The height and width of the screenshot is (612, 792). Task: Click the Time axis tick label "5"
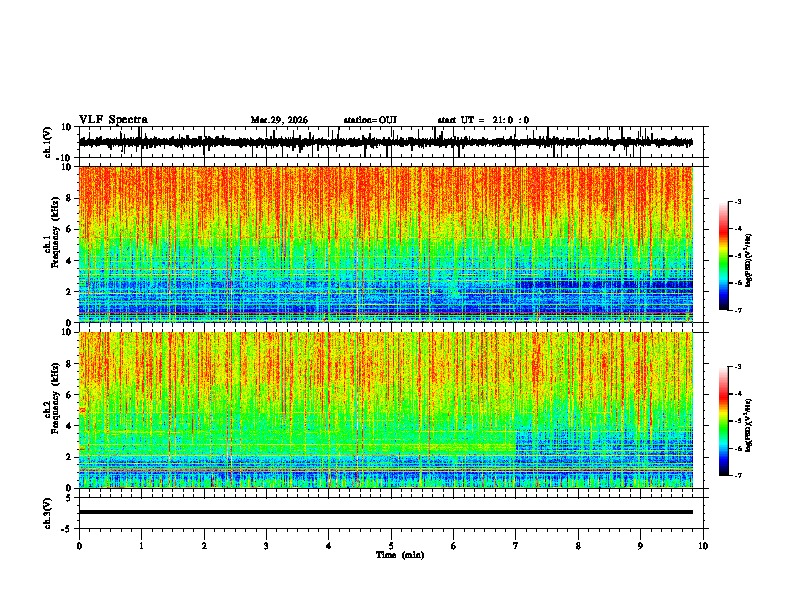point(391,546)
